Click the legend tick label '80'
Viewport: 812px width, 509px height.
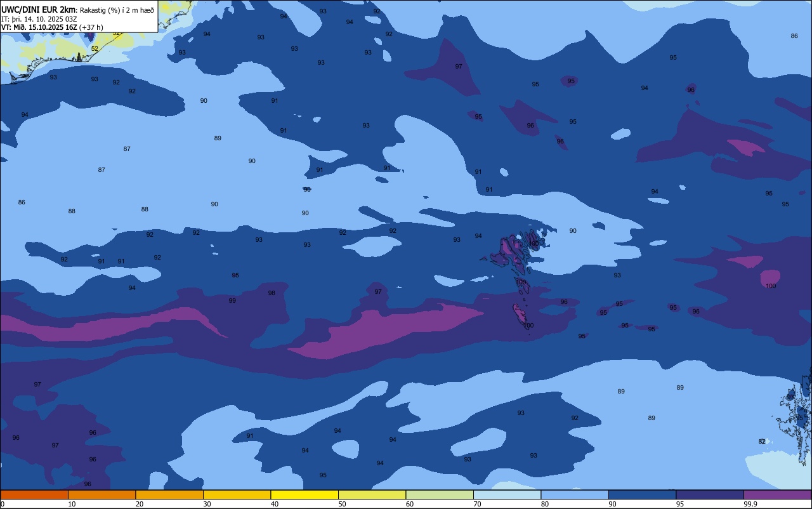point(545,504)
